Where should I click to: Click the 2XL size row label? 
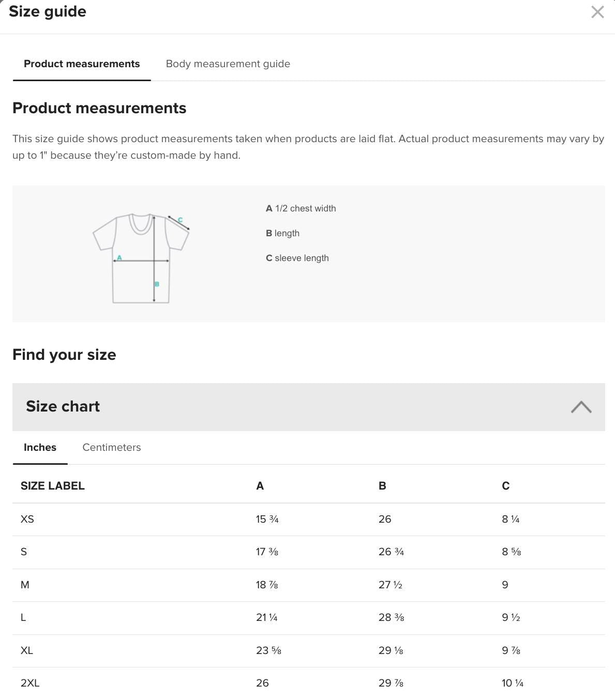point(30,683)
